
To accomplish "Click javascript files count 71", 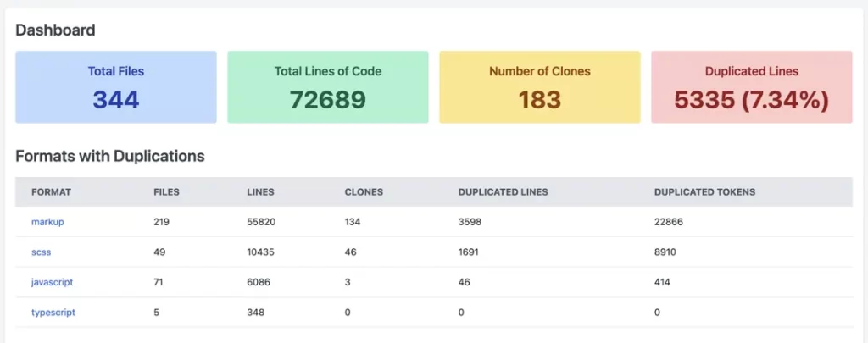I will pos(159,282).
